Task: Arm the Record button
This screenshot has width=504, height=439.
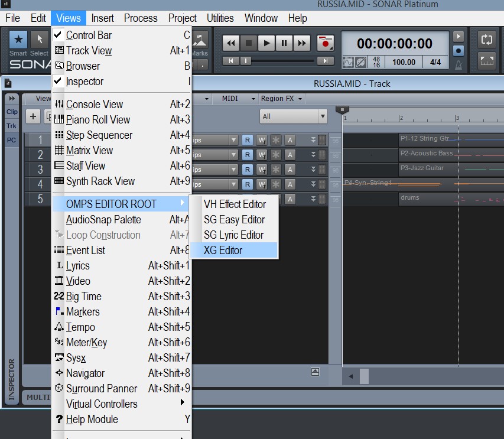Action: point(326,43)
